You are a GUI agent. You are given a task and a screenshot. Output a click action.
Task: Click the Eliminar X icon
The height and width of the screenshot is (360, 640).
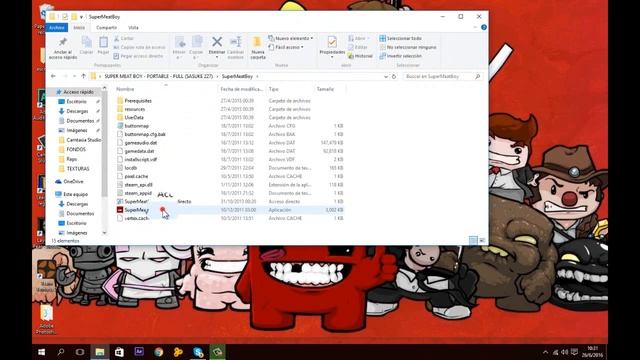tap(217, 42)
